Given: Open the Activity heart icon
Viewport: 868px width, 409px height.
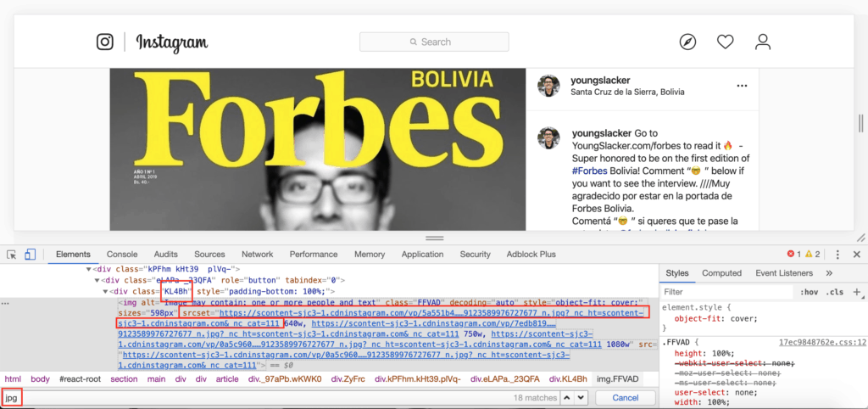Looking at the screenshot, I should click(726, 42).
